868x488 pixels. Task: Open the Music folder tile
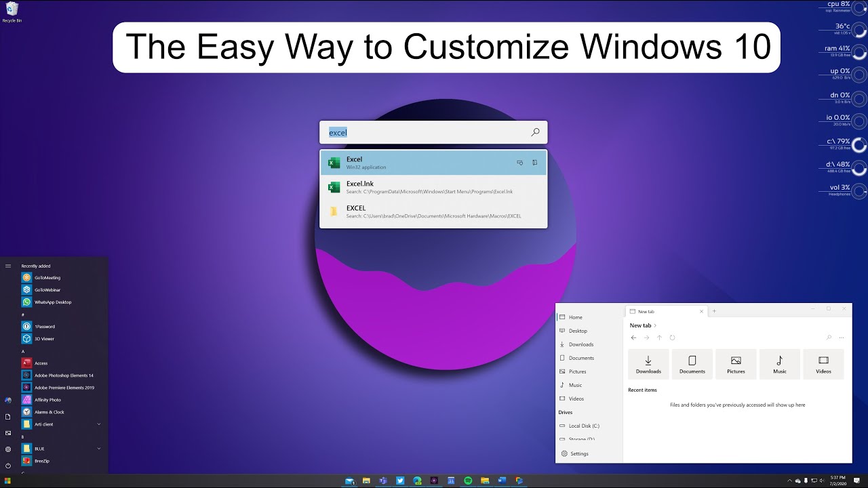(780, 365)
